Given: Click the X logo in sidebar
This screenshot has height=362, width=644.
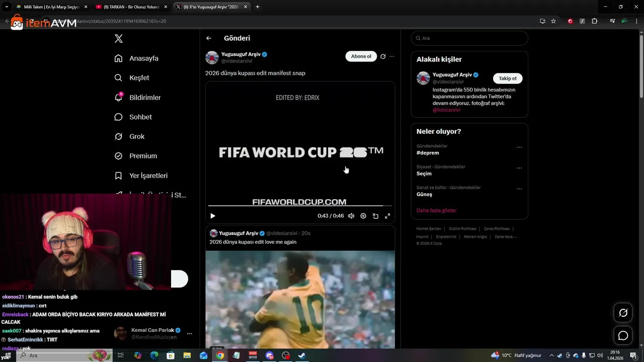Looking at the screenshot, I should pyautogui.click(x=119, y=39).
